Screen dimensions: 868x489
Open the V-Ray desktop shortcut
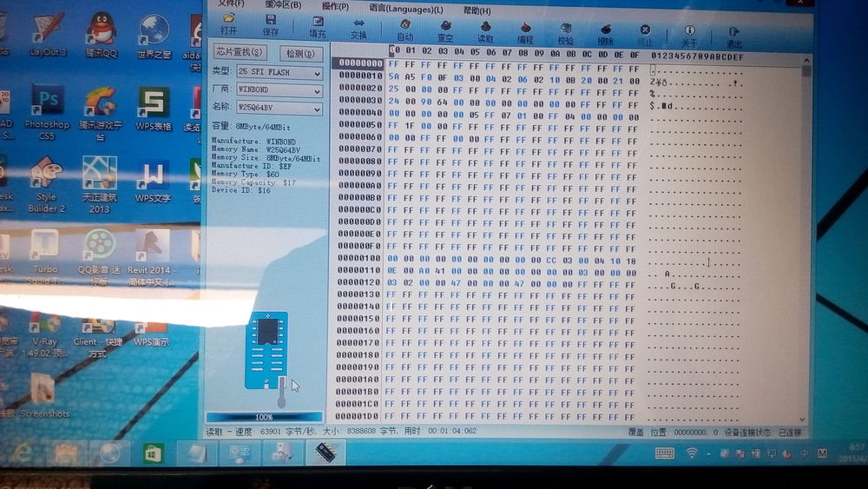(x=44, y=336)
